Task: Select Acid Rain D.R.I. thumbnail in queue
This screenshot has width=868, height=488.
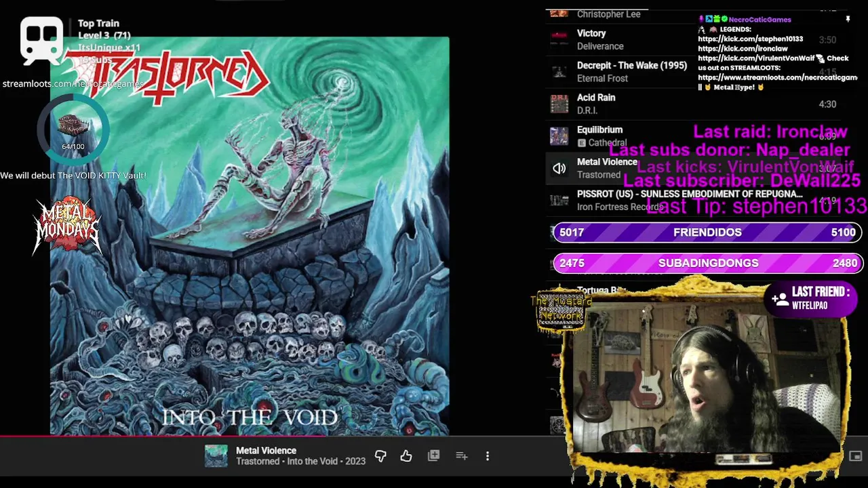Action: coord(559,104)
